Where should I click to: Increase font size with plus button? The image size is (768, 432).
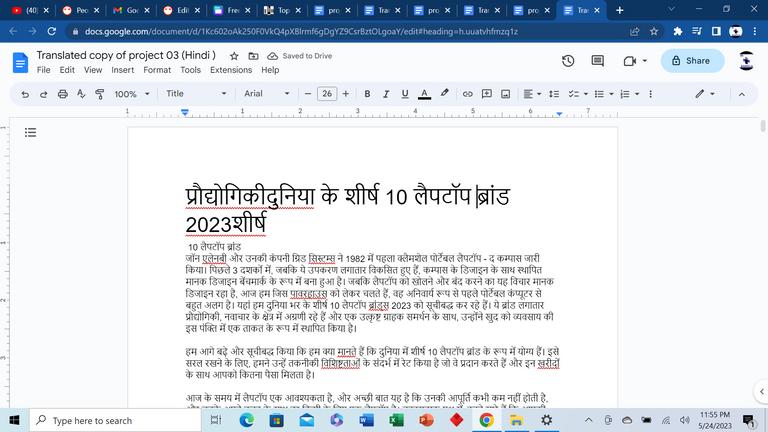(x=348, y=94)
